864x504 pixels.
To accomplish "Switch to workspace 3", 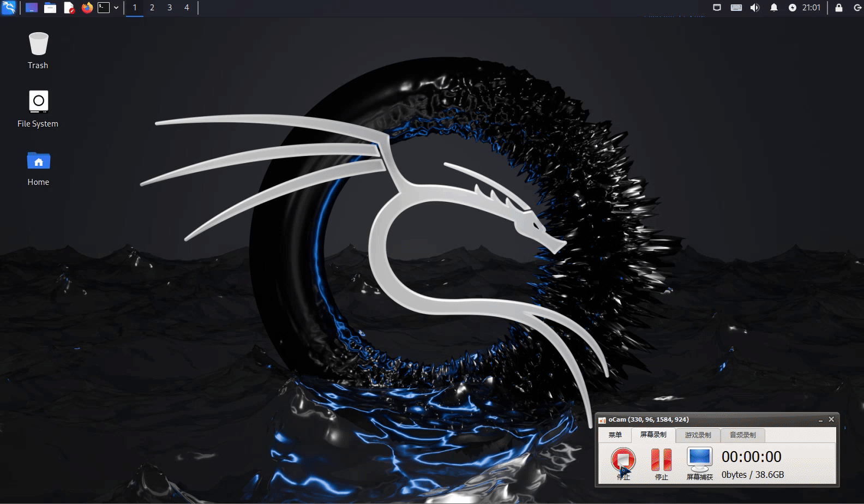I will 170,8.
